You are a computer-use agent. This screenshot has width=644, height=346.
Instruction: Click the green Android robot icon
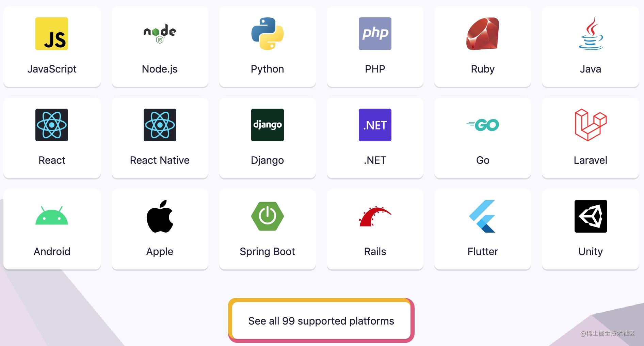(x=52, y=216)
